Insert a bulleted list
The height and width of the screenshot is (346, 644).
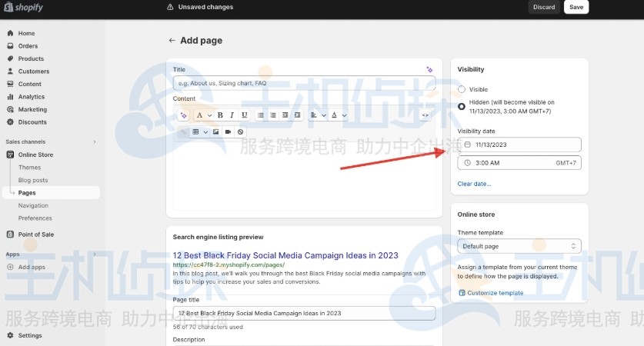261,115
